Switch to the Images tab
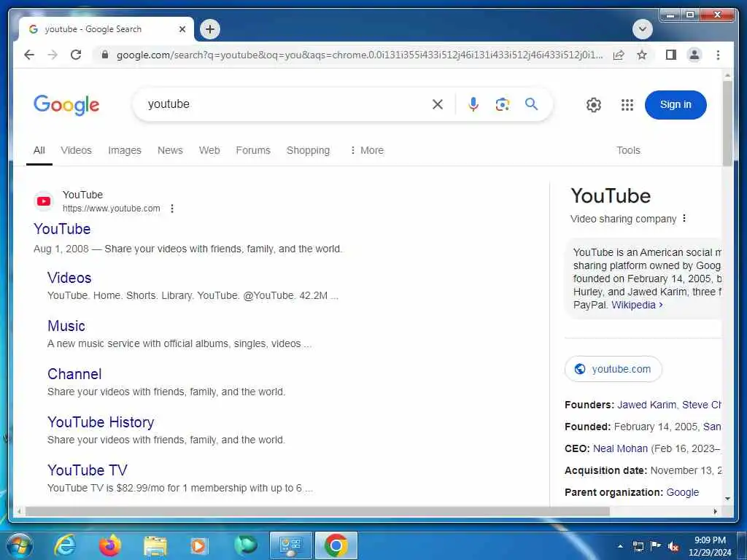The height and width of the screenshot is (560, 747). [124, 150]
